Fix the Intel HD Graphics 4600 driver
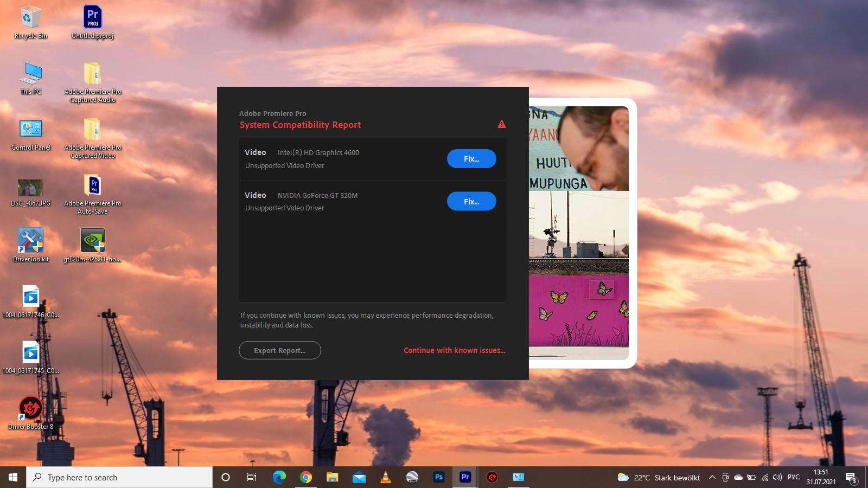 (x=471, y=159)
